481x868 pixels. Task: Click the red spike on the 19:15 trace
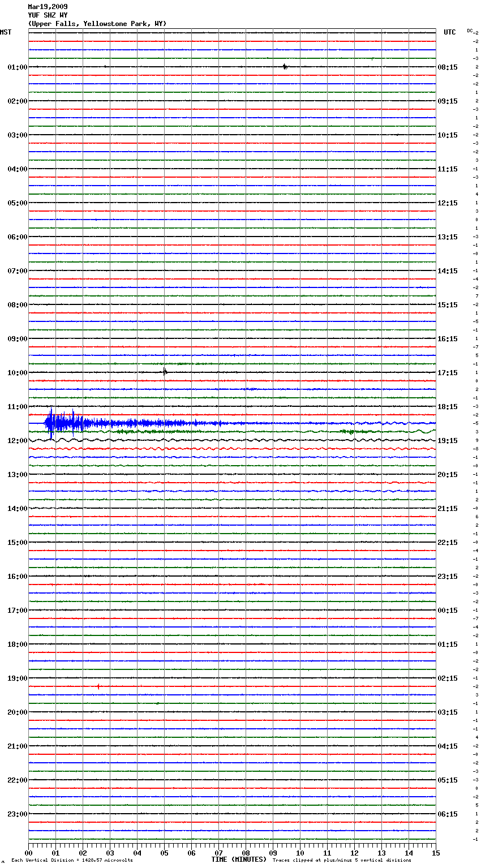tap(98, 686)
